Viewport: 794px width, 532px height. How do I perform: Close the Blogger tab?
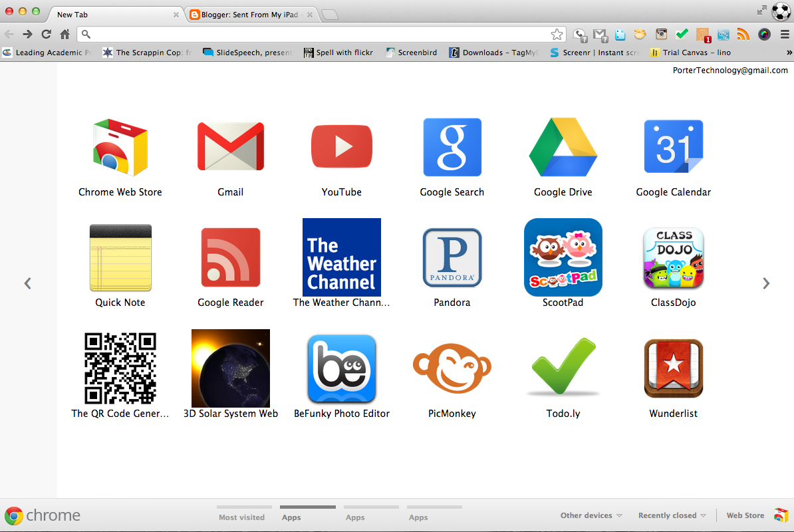point(309,15)
